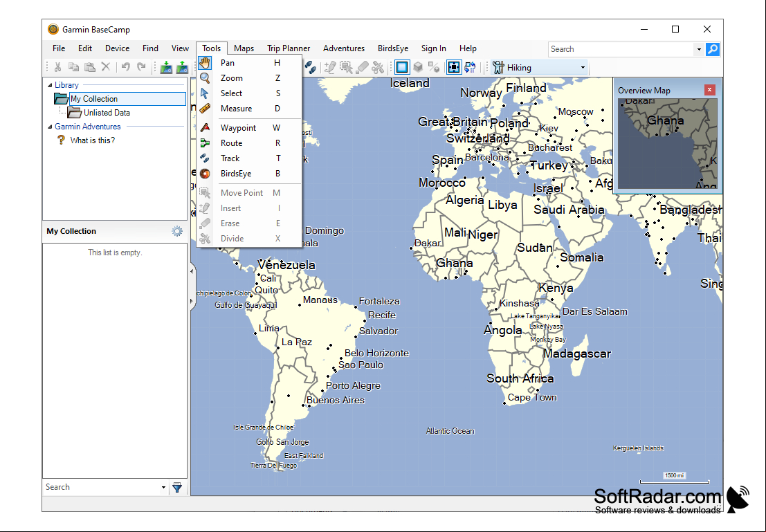Screen dimensions: 766x532
Task: Collapse the Library tree section
Action: (49, 85)
